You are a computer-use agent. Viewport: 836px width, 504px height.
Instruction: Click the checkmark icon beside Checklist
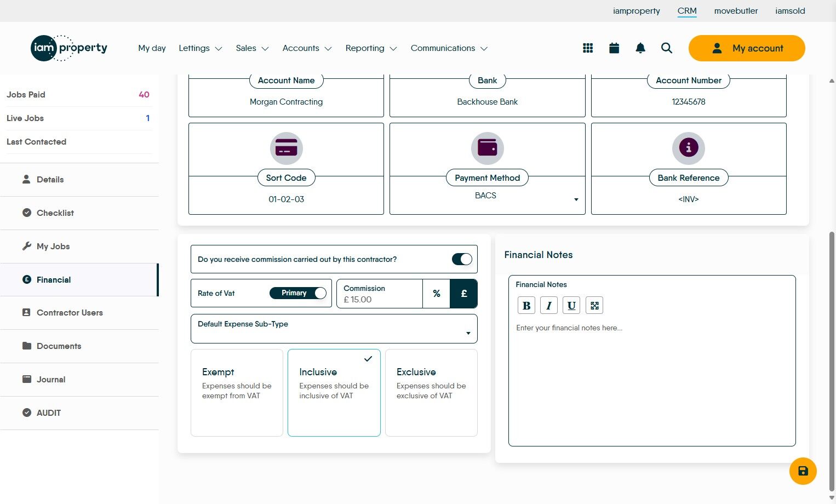pyautogui.click(x=26, y=213)
